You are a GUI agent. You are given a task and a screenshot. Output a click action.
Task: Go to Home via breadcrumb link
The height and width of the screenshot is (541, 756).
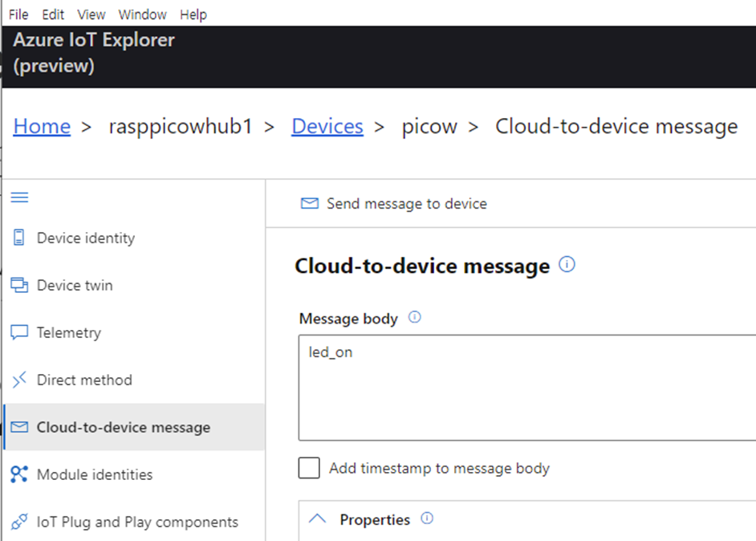point(42,127)
